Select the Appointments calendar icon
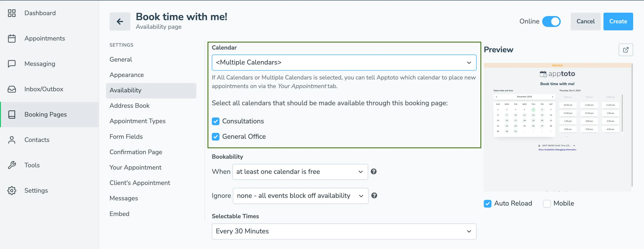644x249 pixels. click(12, 38)
